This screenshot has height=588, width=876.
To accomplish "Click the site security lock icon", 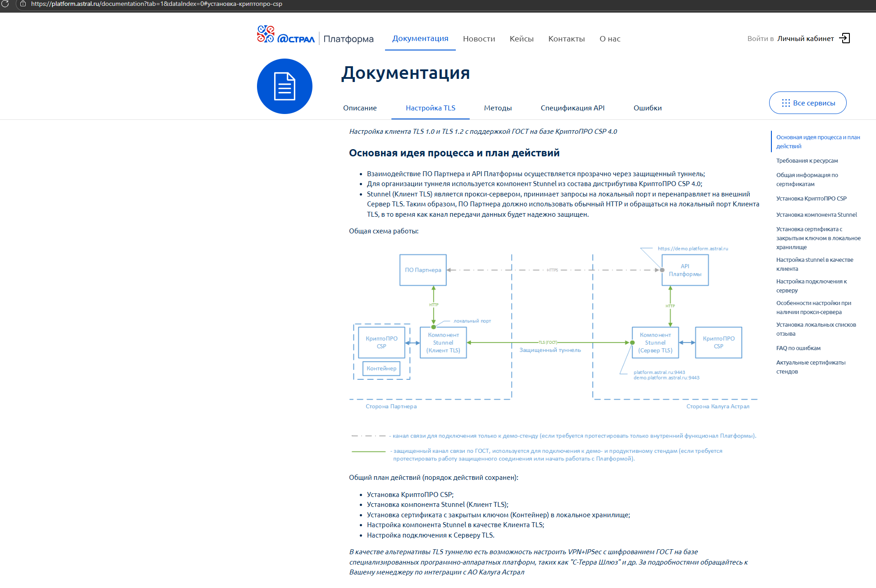I will click(x=23, y=4).
